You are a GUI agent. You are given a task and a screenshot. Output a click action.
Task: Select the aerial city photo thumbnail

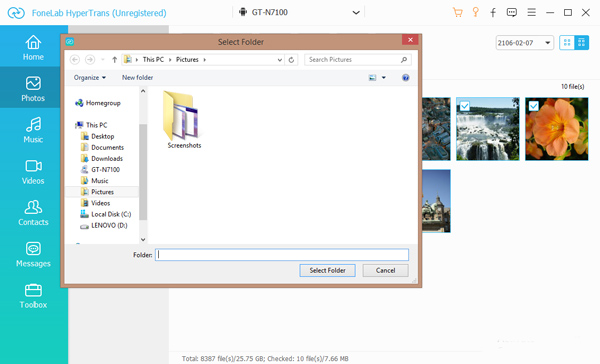coord(436,129)
